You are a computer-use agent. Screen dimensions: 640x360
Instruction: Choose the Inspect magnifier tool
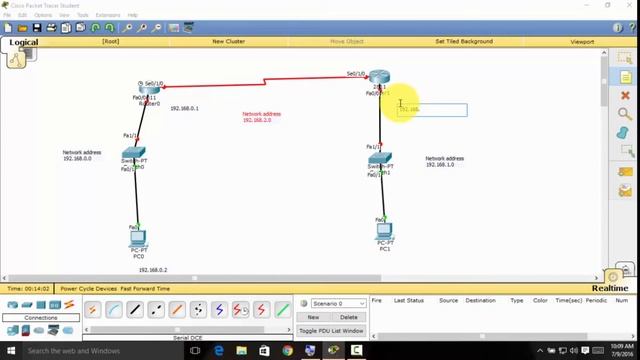624,114
